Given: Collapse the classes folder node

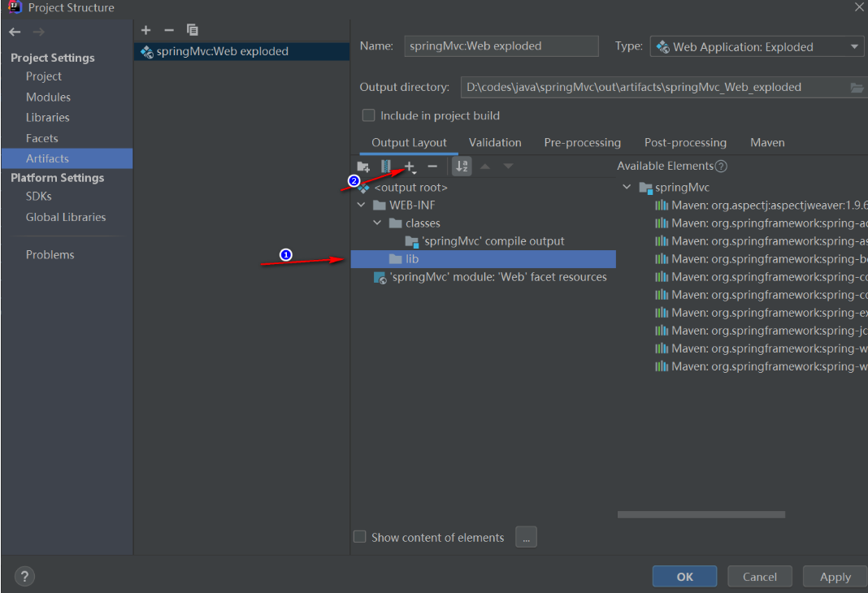Looking at the screenshot, I should (x=378, y=223).
